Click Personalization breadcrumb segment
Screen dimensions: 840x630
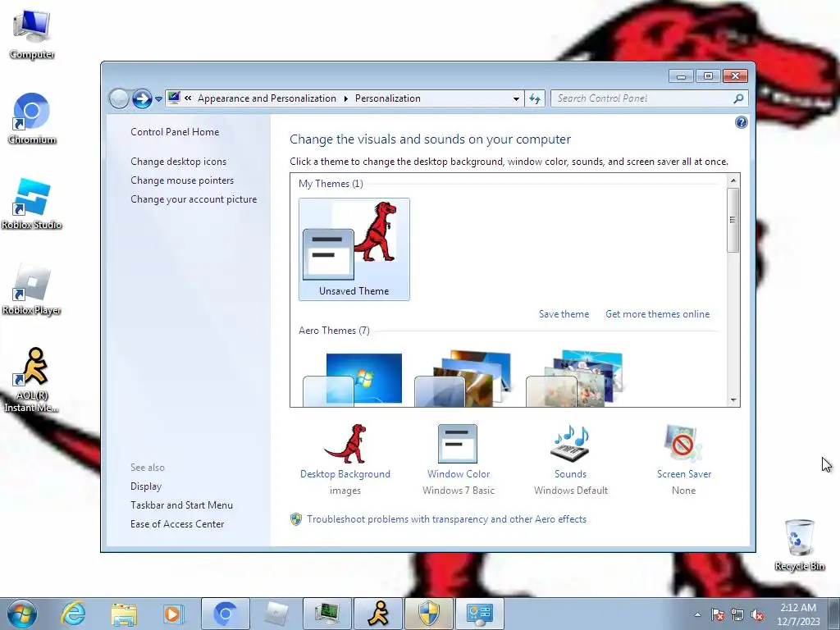(388, 98)
